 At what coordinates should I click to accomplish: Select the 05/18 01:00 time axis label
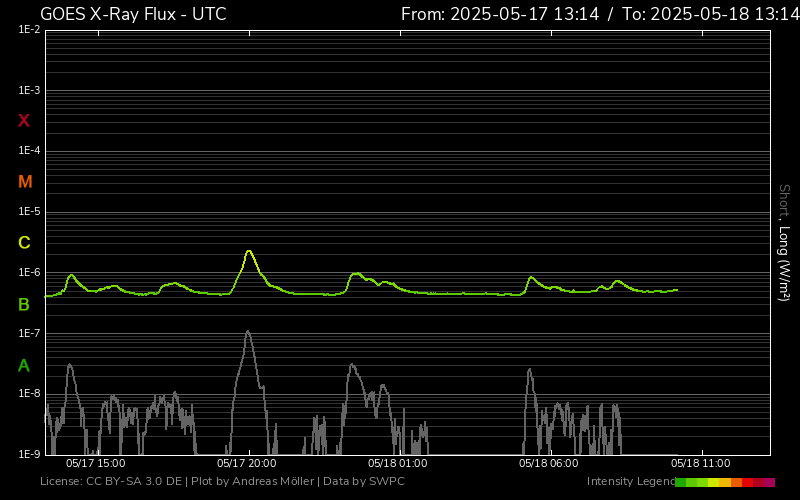click(x=397, y=464)
